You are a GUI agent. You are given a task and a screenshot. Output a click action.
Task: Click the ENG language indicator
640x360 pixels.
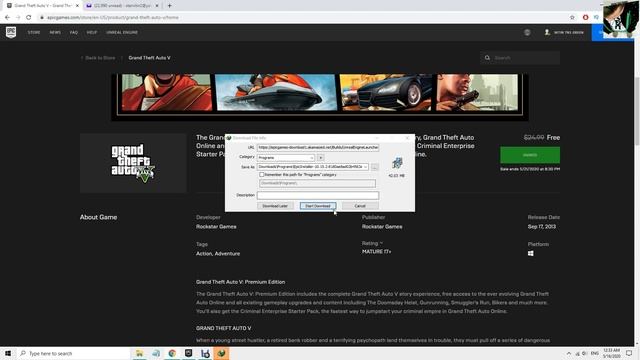(595, 353)
